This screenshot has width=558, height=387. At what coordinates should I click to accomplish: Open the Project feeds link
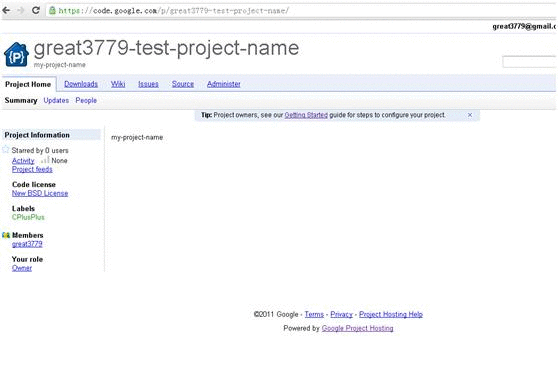pyautogui.click(x=32, y=169)
